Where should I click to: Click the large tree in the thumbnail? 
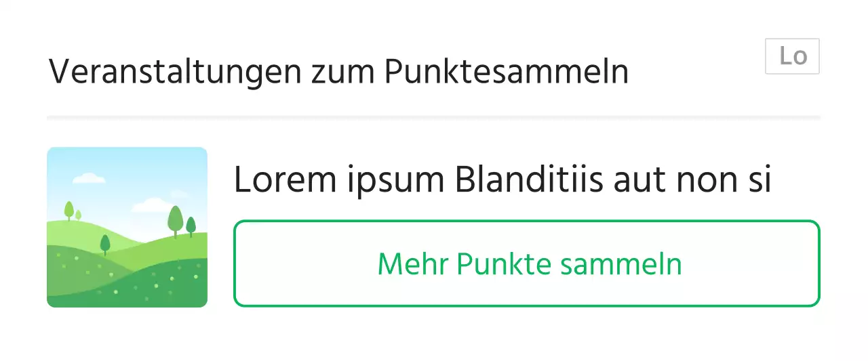click(x=176, y=220)
